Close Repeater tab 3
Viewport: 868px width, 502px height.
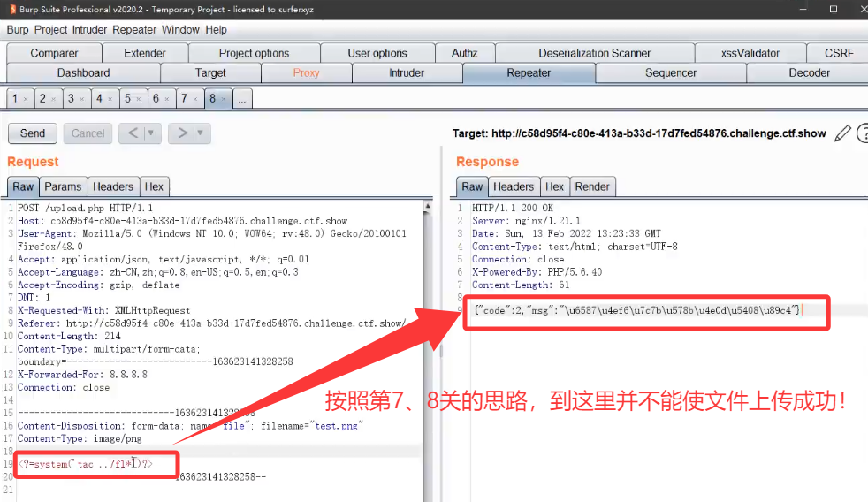(82, 99)
